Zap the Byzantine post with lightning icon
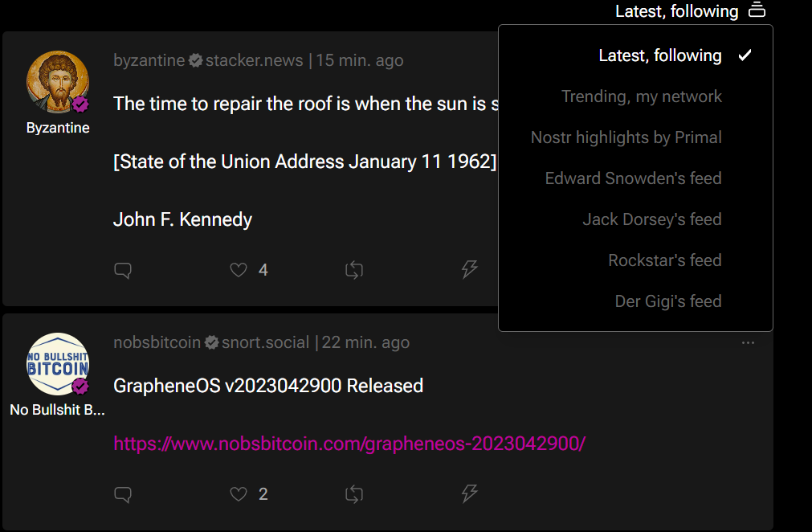The image size is (812, 532). (x=470, y=270)
